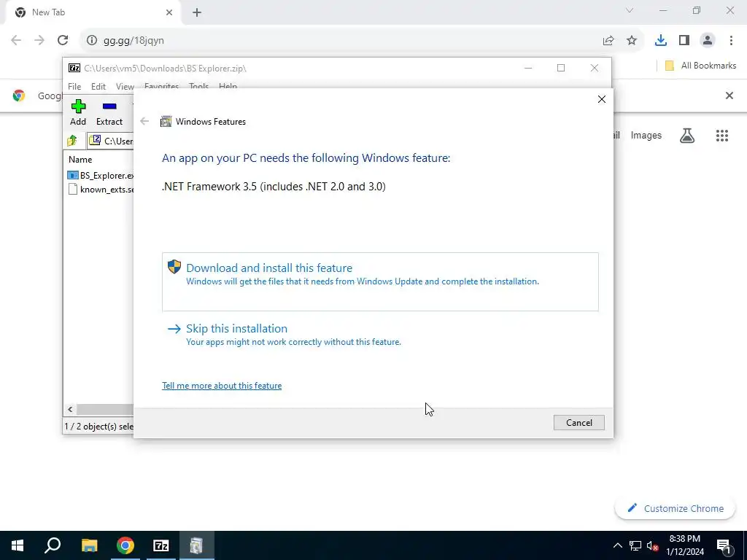This screenshot has height=560, width=747.
Task: Open notification center icon
Action: 724,545
